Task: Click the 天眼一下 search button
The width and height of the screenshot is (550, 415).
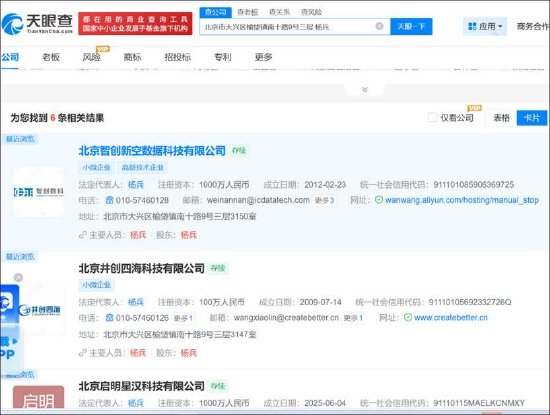Action: point(411,26)
